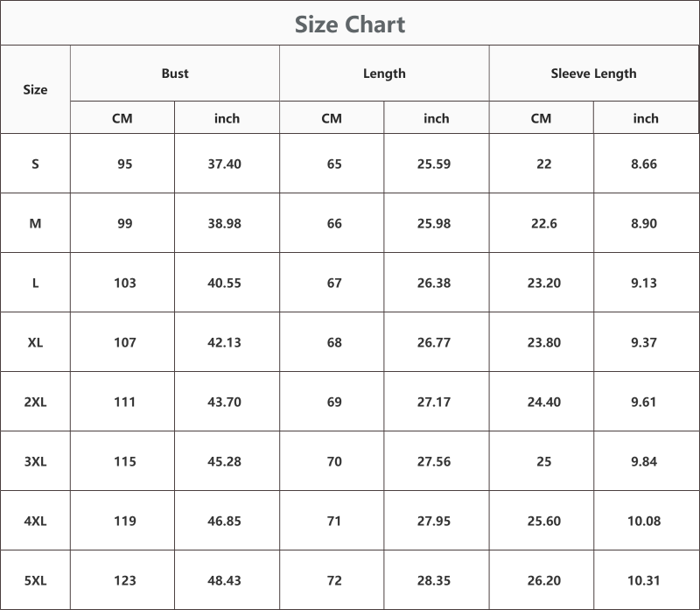Click the Size Chart title
This screenshot has height=610, width=700.
point(350,25)
